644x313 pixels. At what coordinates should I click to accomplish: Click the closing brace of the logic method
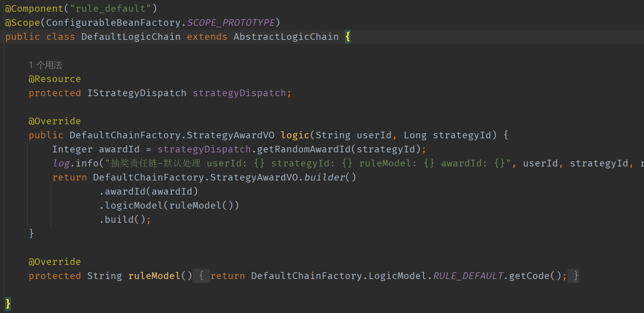click(32, 234)
